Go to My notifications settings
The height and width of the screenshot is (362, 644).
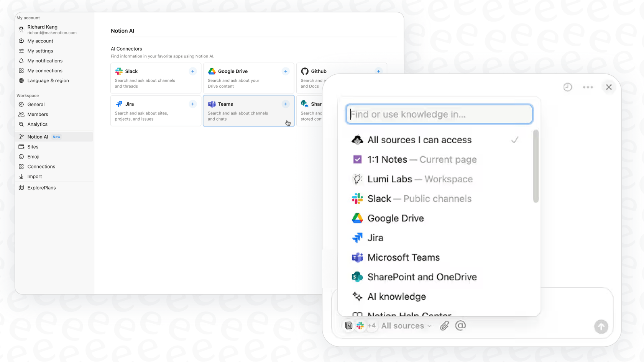[44, 61]
